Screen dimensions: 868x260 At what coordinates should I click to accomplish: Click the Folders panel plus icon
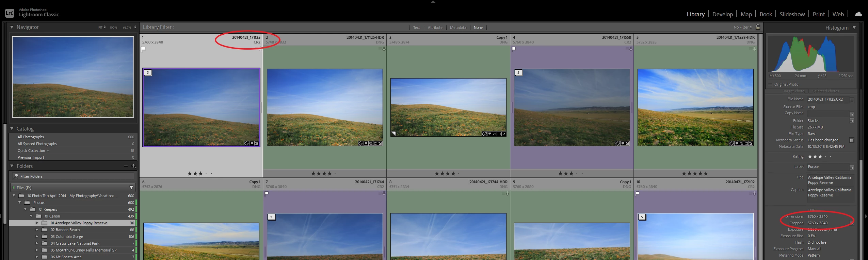click(x=133, y=166)
